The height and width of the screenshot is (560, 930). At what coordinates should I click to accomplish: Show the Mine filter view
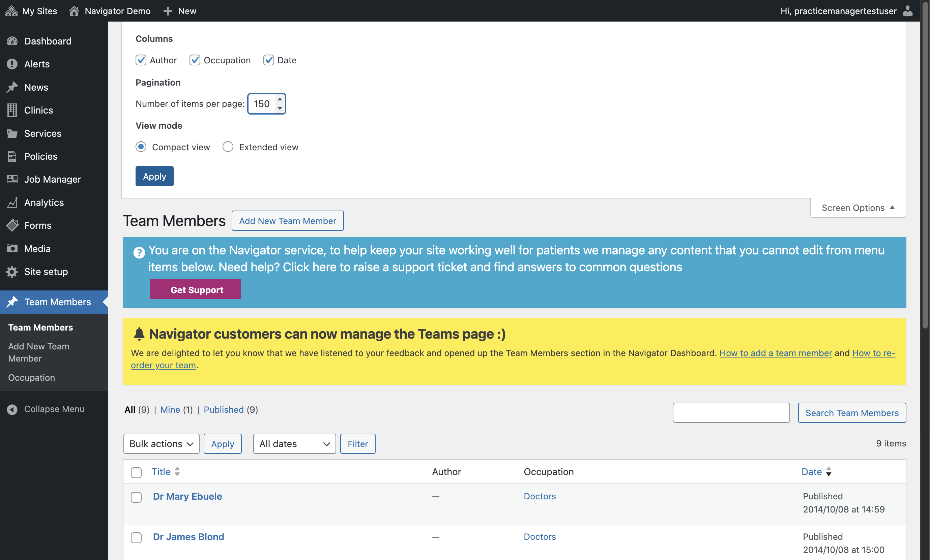click(170, 409)
